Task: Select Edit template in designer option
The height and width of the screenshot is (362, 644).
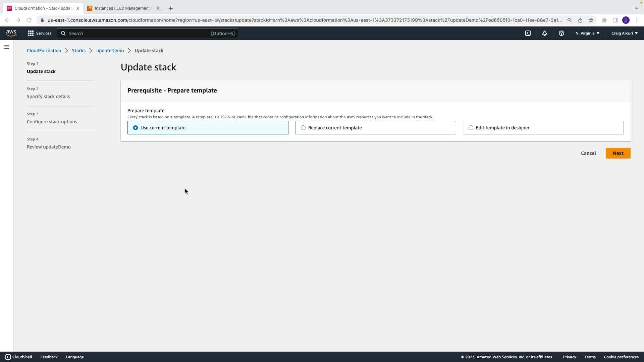Action: (471, 128)
